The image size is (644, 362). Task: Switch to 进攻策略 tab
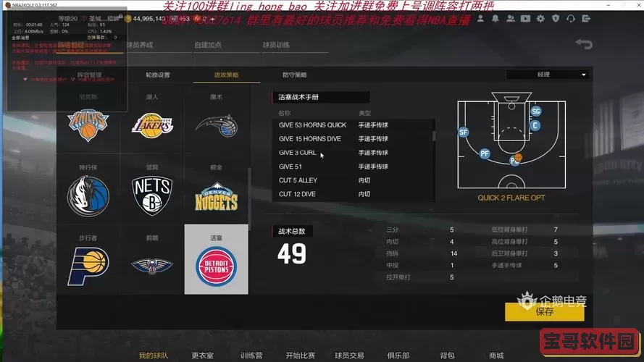tap(226, 75)
